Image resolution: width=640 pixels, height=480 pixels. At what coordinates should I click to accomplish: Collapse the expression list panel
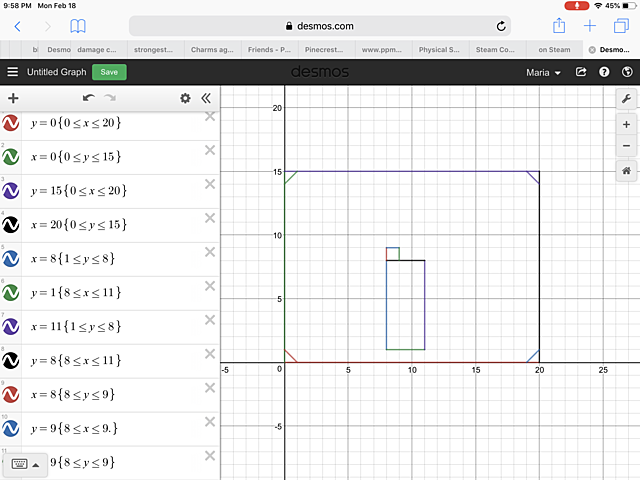206,98
